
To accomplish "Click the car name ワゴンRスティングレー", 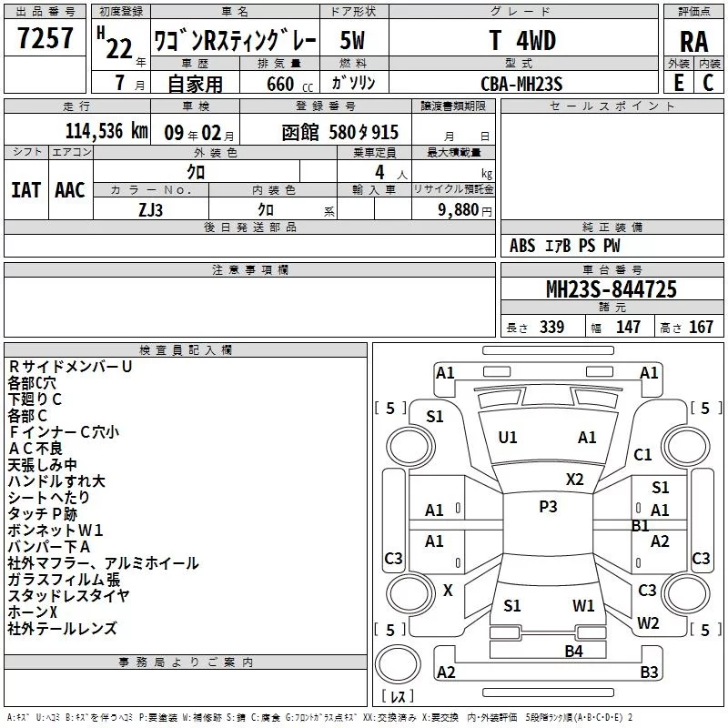I will (235, 41).
